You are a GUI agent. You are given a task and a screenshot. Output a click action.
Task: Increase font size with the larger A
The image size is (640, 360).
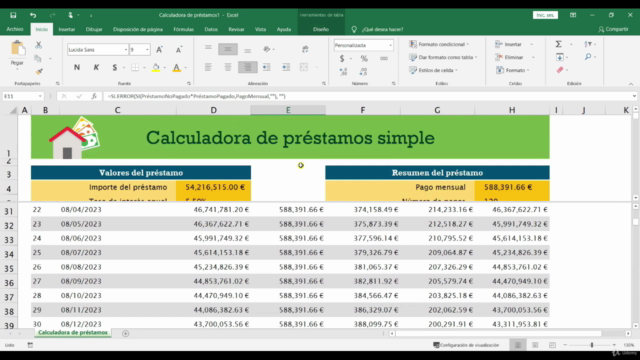[x=160, y=49]
